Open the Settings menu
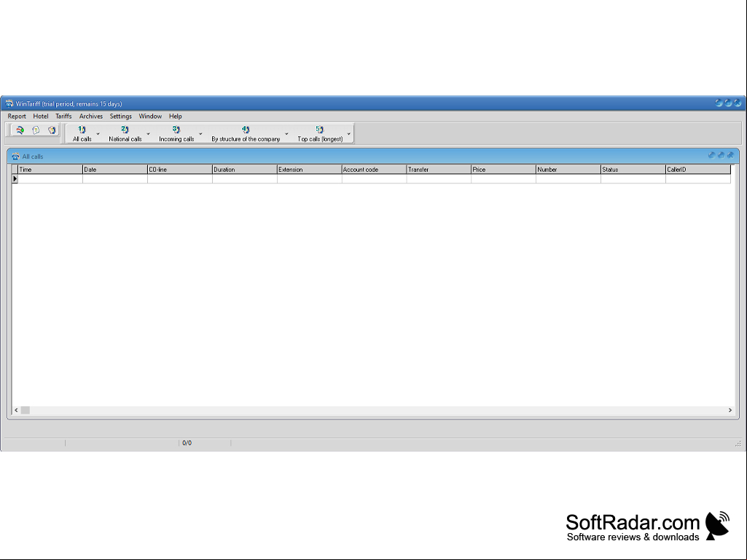Image resolution: width=747 pixels, height=560 pixels. point(120,117)
